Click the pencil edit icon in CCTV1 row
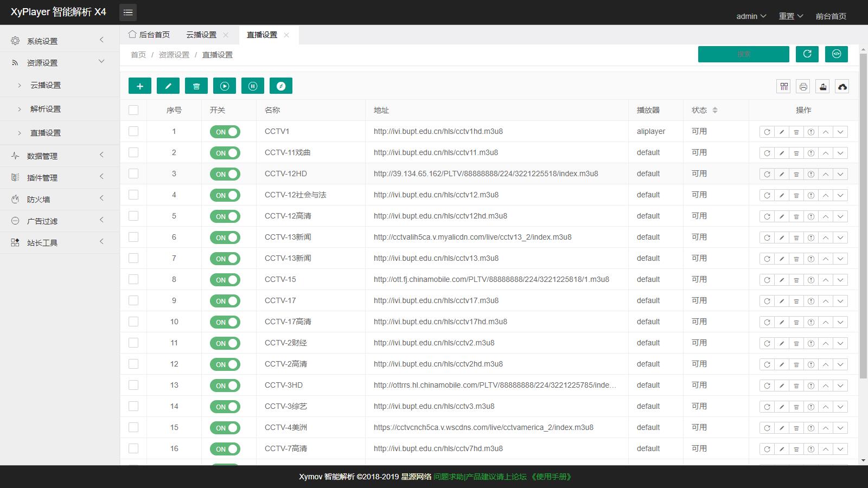868x488 pixels. (782, 132)
